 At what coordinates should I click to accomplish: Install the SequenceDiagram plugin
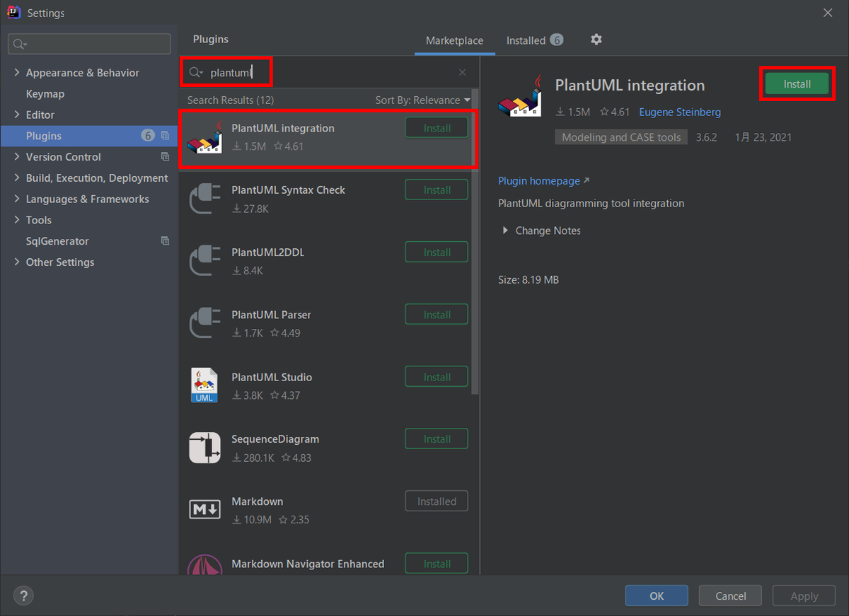pos(437,439)
